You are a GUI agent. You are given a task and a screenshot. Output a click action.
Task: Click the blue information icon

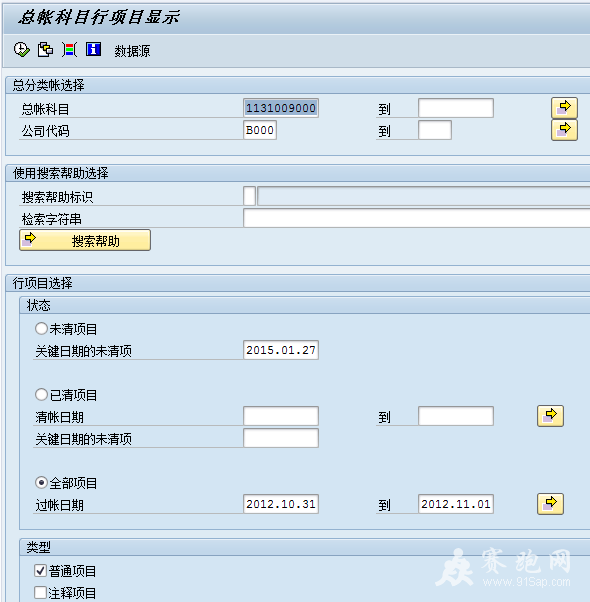coord(93,50)
